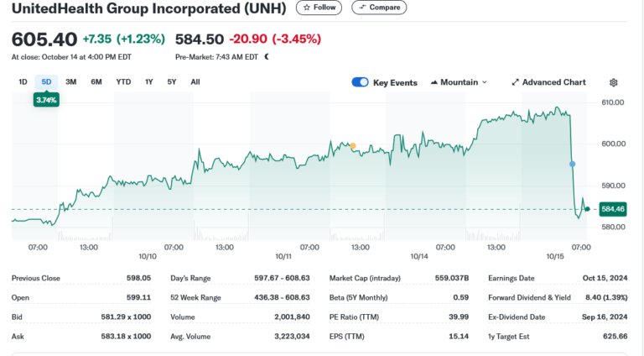This screenshot has width=644, height=356.
Task: Click the orange key event marker
Action: (x=353, y=145)
